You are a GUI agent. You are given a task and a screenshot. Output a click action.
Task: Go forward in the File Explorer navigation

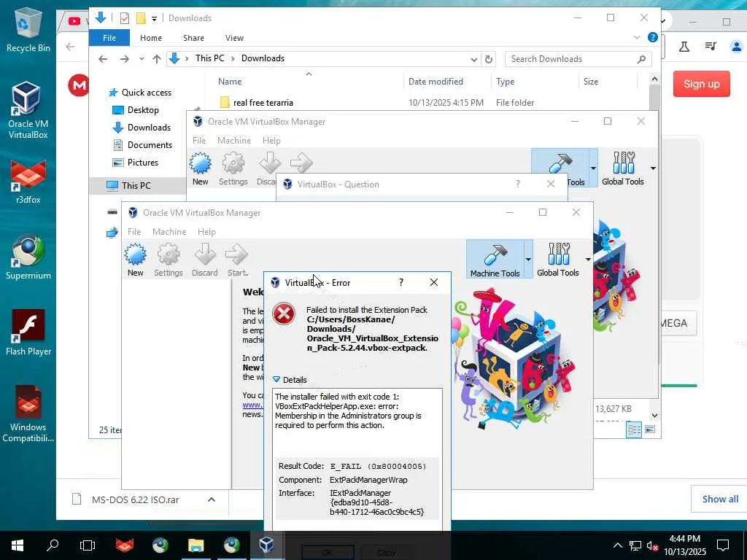point(124,59)
